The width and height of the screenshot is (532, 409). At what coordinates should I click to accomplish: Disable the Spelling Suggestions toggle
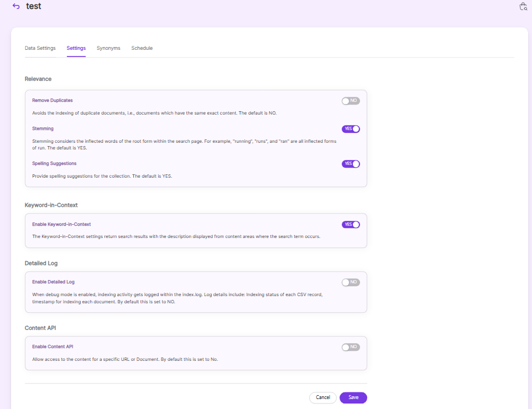[351, 164]
